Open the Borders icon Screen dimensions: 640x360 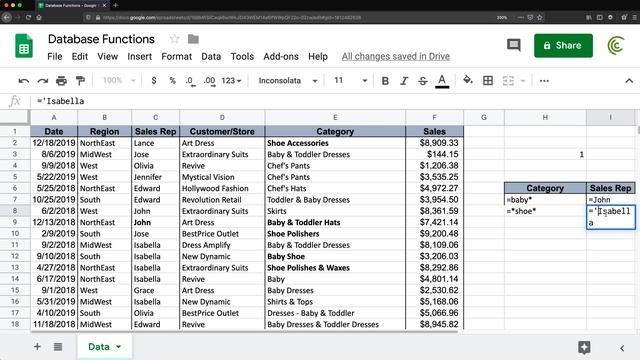click(x=488, y=81)
